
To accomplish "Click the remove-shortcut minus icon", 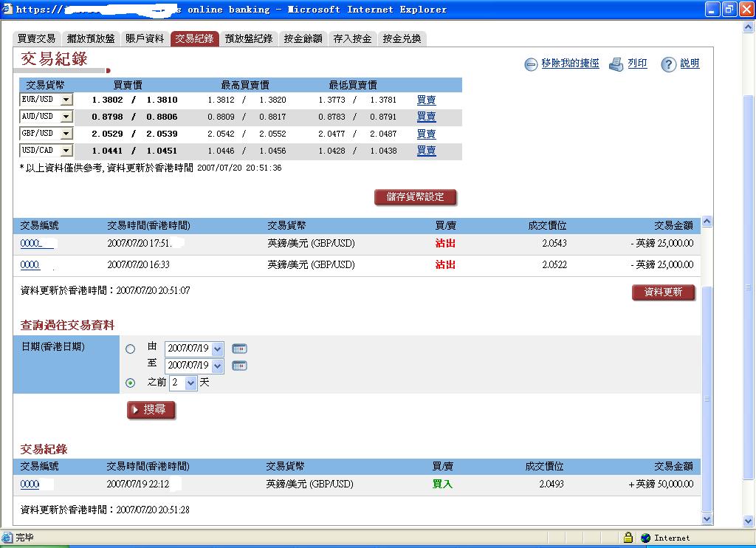I will tap(530, 64).
